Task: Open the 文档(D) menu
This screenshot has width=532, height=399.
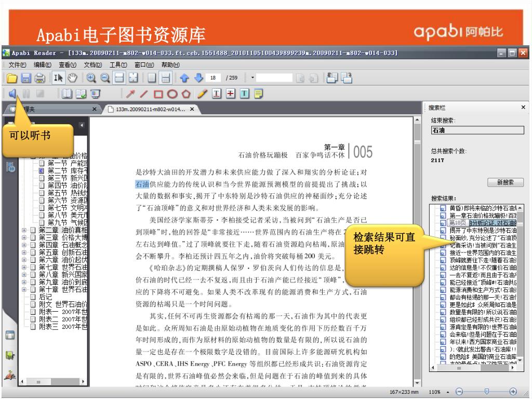Action: pyautogui.click(x=93, y=64)
